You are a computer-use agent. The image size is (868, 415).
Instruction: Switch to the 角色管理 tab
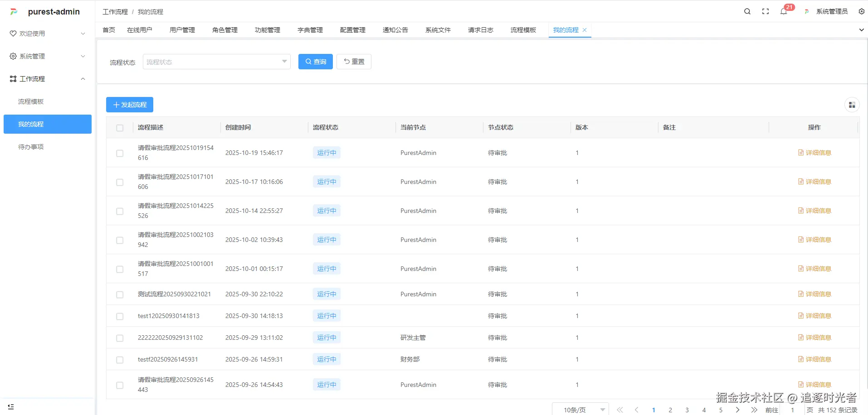click(225, 30)
